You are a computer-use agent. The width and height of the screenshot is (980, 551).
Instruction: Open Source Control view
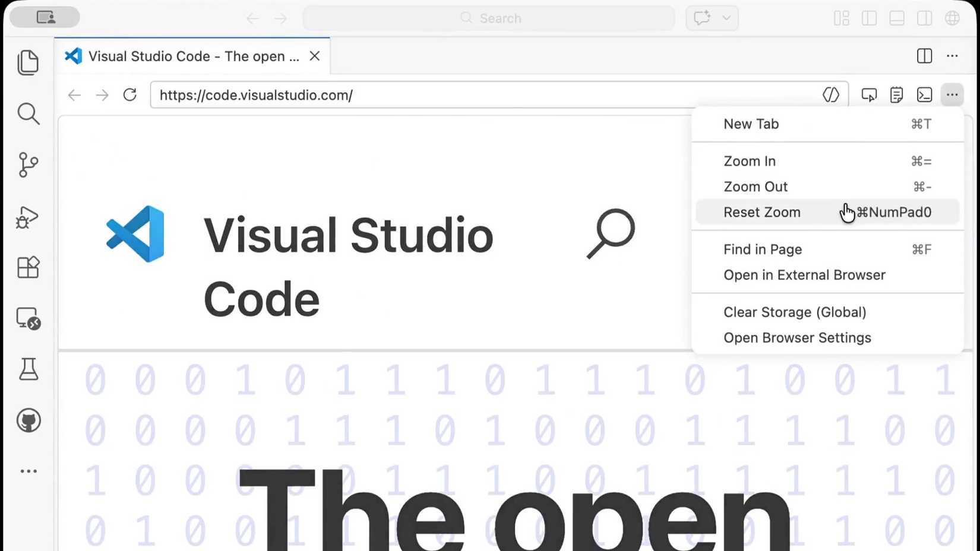[x=29, y=164]
